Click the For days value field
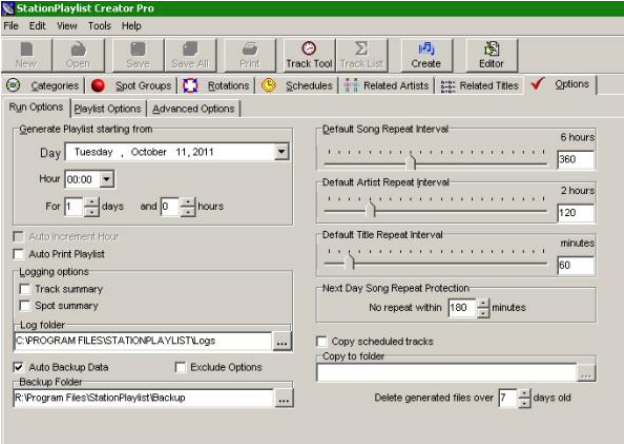The image size is (624, 444). [74, 207]
